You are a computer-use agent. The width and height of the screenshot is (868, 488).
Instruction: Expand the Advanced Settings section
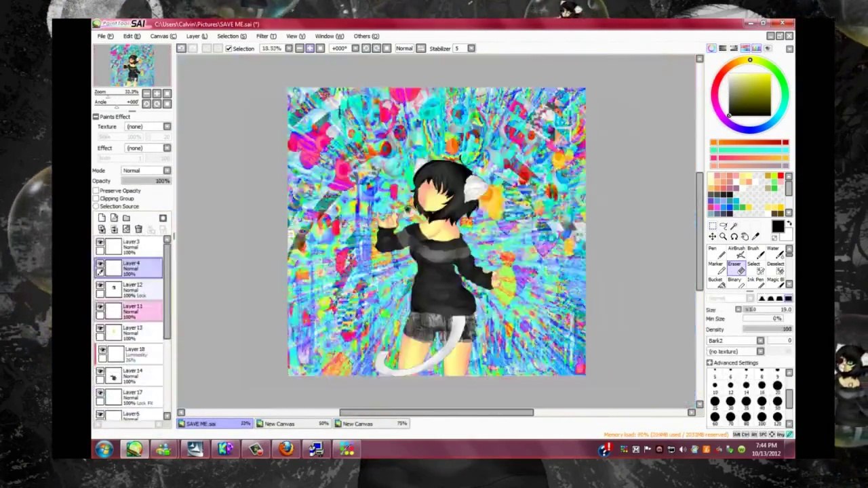(x=709, y=363)
